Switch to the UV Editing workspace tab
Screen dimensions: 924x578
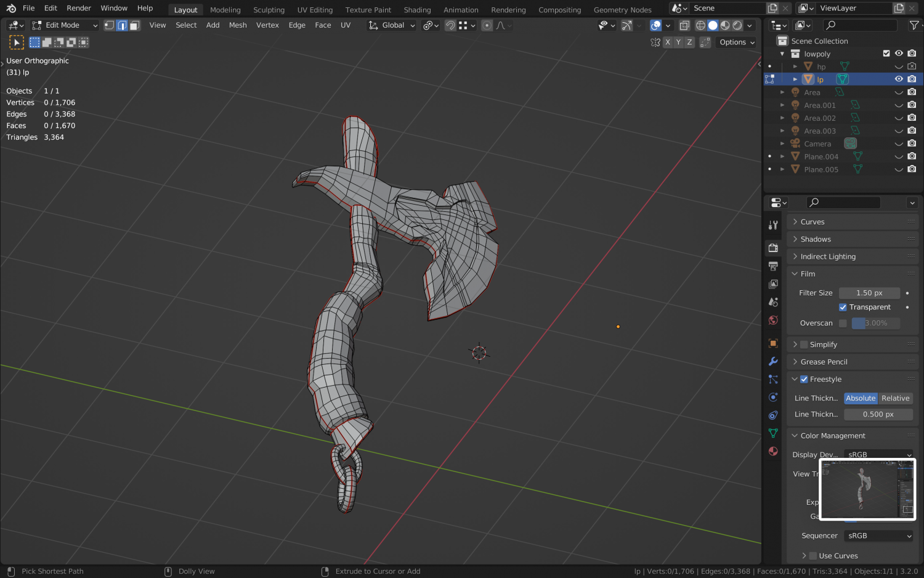315,10
